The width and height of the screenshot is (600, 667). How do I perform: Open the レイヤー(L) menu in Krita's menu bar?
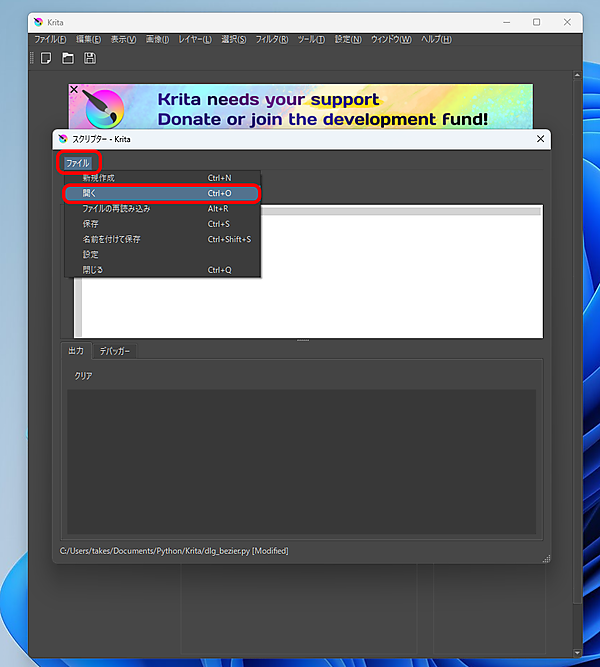point(194,39)
